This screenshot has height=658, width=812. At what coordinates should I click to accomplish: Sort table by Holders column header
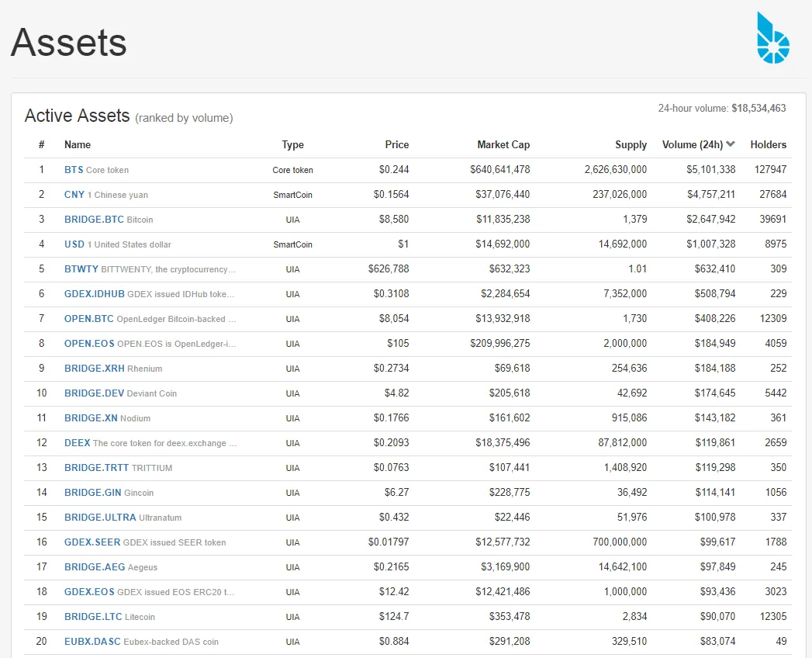768,144
